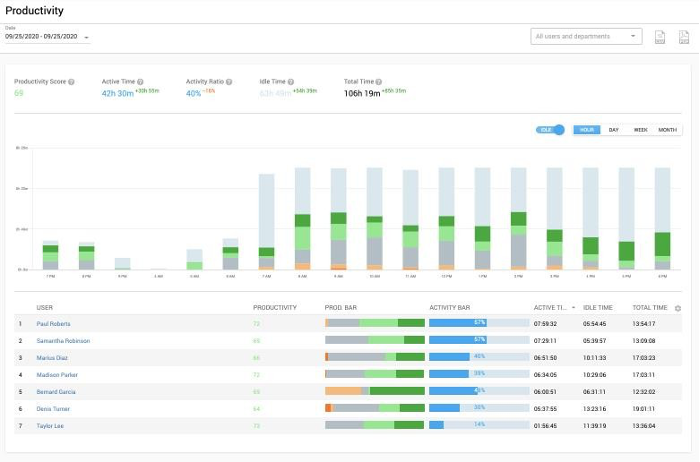This screenshot has width=700, height=462.
Task: Toggle the IDLE switch on the chart
Action: [x=550, y=130]
